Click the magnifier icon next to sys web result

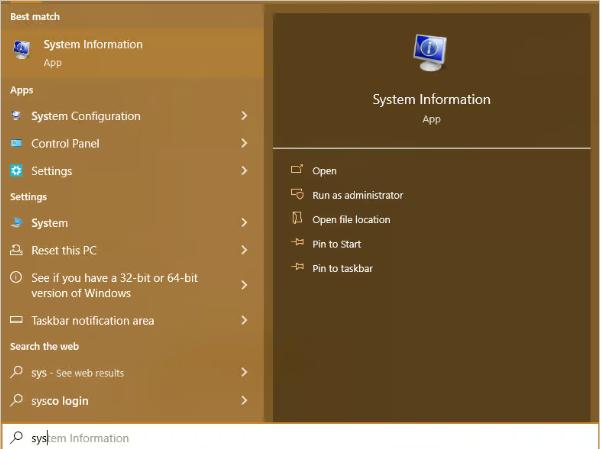(16, 372)
